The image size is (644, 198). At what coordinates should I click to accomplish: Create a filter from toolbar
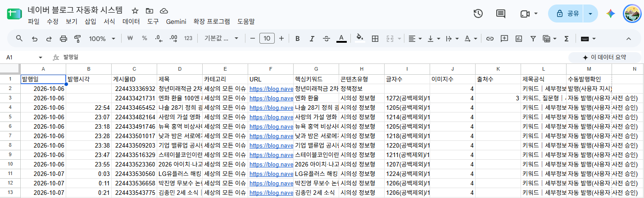pos(533,38)
